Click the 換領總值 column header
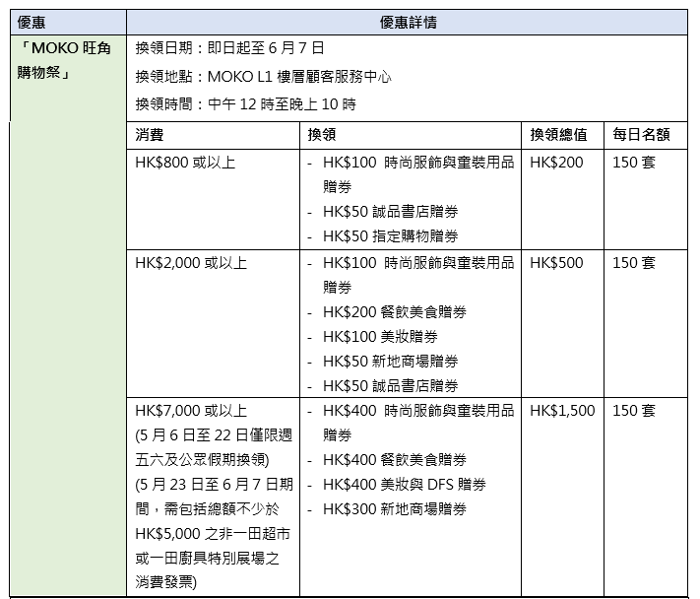Screen dimensions: 700x599 [558, 135]
